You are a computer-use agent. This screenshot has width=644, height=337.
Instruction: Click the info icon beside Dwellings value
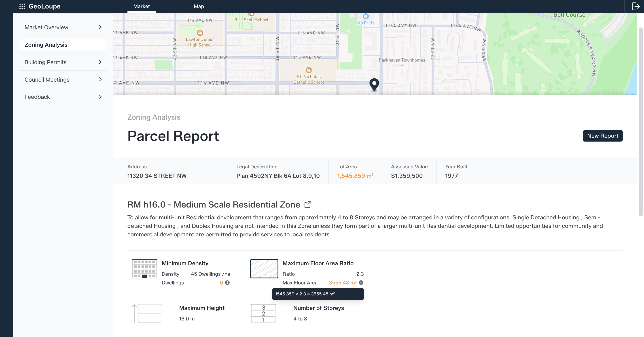pyautogui.click(x=227, y=283)
